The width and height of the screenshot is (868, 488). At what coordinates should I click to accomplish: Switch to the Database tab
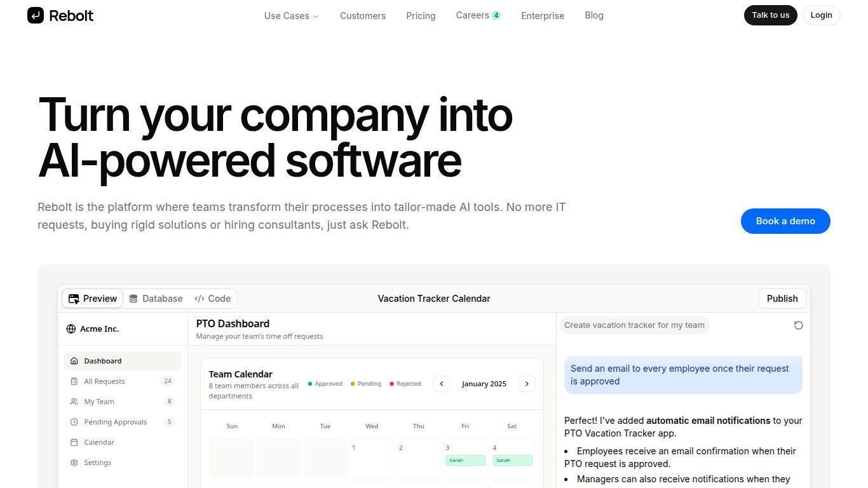pyautogui.click(x=156, y=299)
